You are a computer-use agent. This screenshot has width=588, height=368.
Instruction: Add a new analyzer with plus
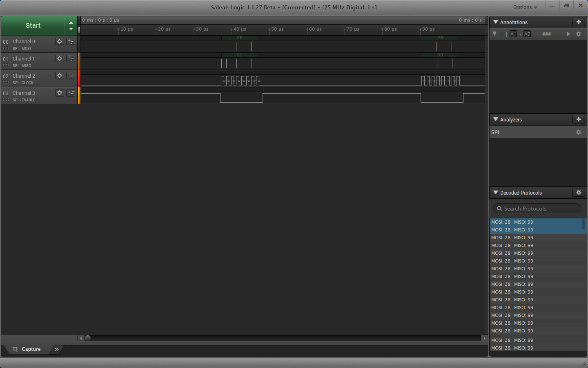pos(578,119)
